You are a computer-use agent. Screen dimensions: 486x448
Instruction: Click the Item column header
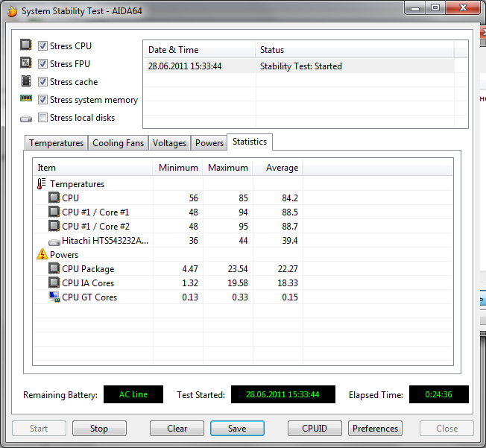(x=92, y=168)
